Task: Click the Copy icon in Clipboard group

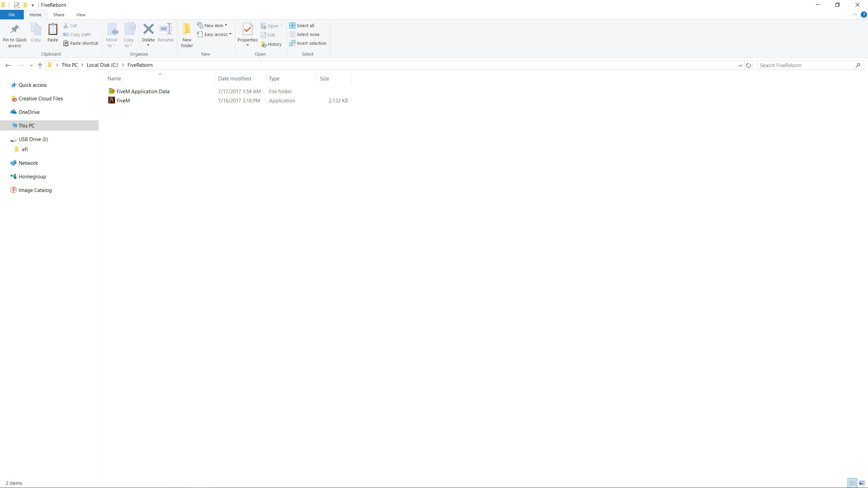Action: click(36, 30)
